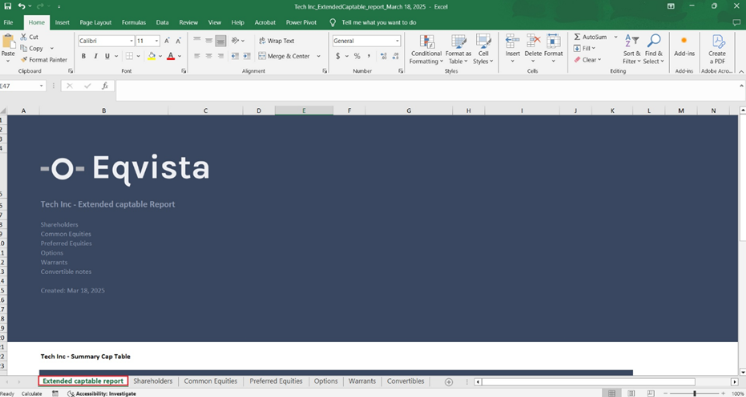Click the Add-ins button
The height and width of the screenshot is (397, 746).
point(684,46)
